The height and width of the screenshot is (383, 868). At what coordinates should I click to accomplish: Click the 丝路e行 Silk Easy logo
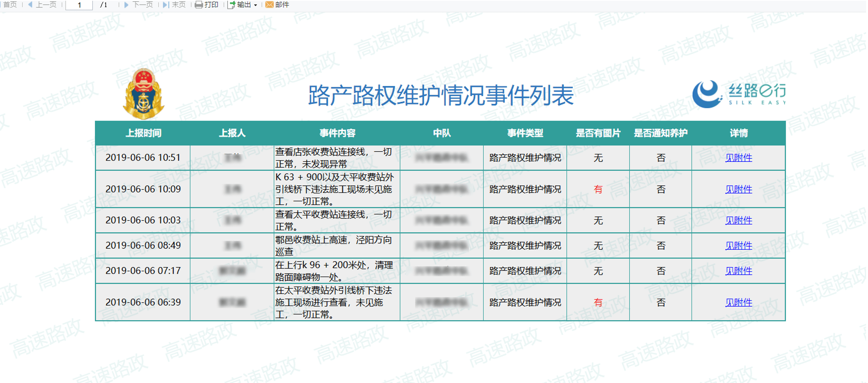tap(739, 94)
